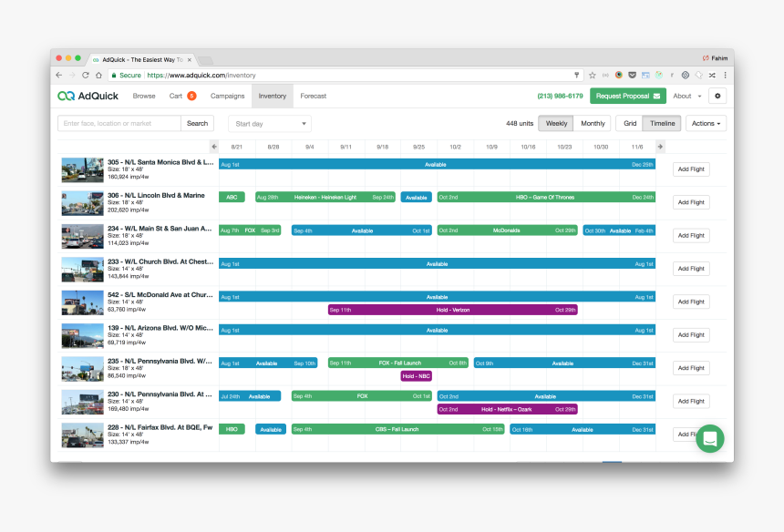Call the (213) 986-6179 phone link
Image resolution: width=784 pixels, height=532 pixels.
560,96
